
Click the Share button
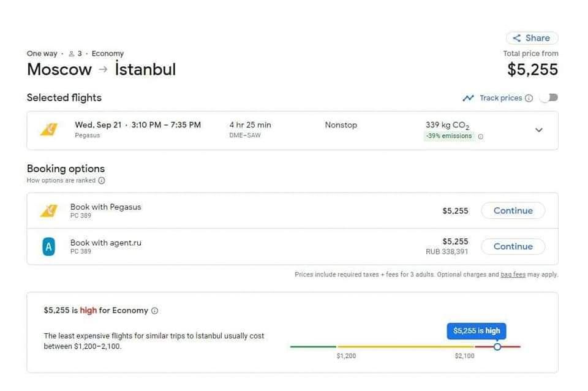click(x=532, y=38)
